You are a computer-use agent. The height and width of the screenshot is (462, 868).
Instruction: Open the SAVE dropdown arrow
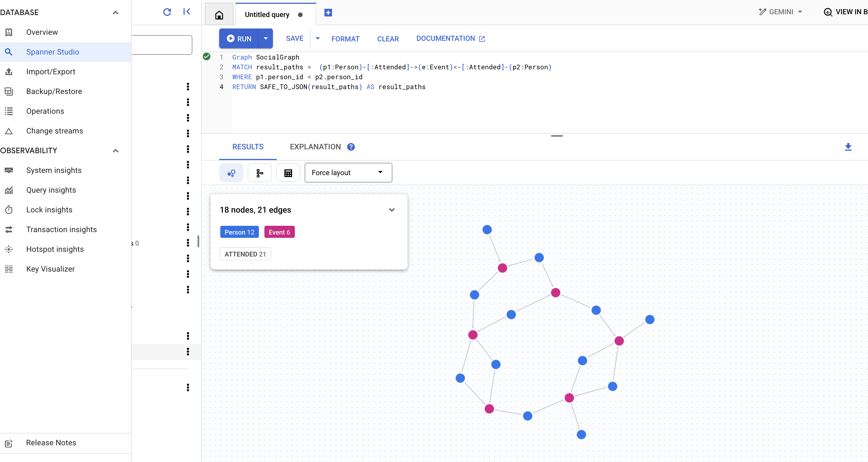coord(317,38)
